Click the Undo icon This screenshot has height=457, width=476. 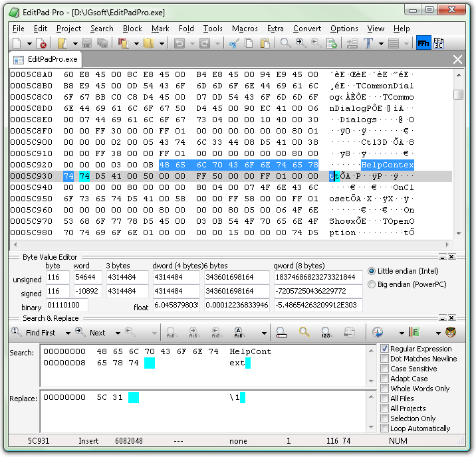click(179, 43)
